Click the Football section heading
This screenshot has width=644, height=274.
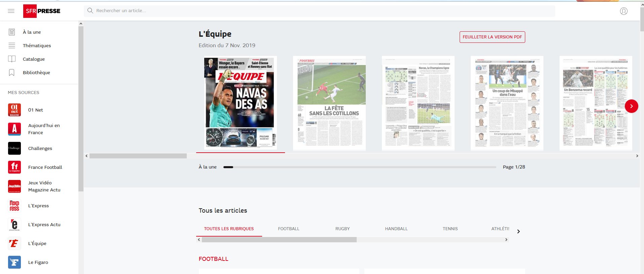point(213,259)
